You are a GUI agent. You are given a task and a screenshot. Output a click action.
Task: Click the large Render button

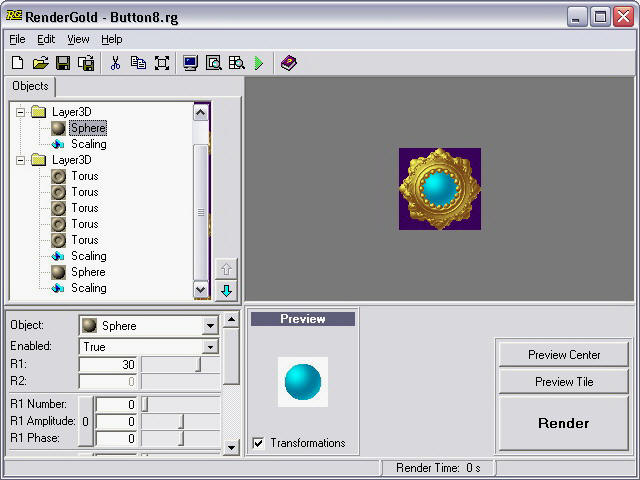point(563,423)
